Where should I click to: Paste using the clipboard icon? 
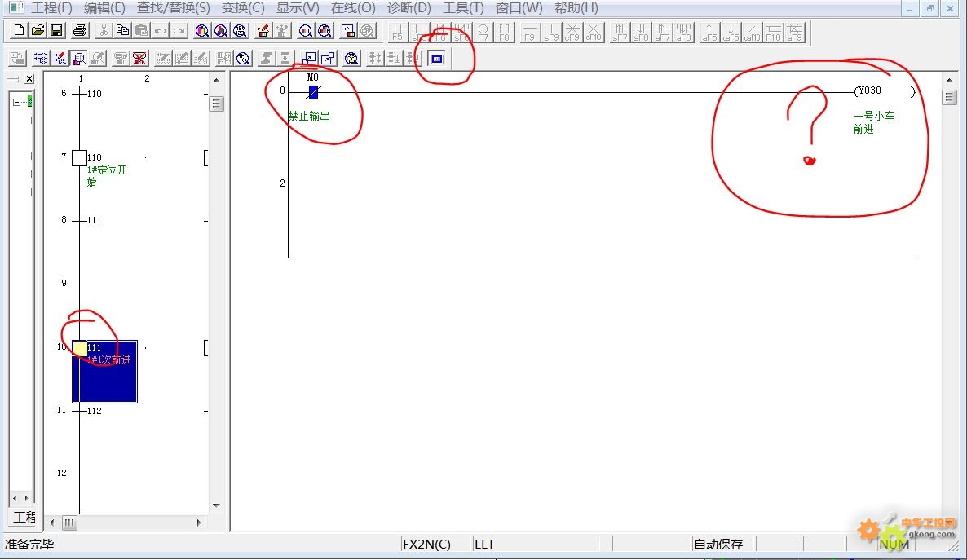(x=141, y=30)
